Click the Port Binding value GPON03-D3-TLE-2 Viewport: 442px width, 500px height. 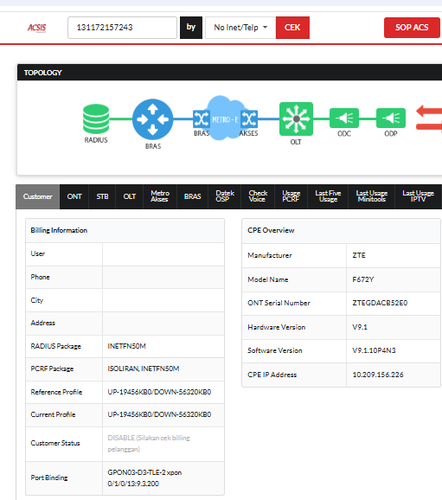[x=145, y=478]
